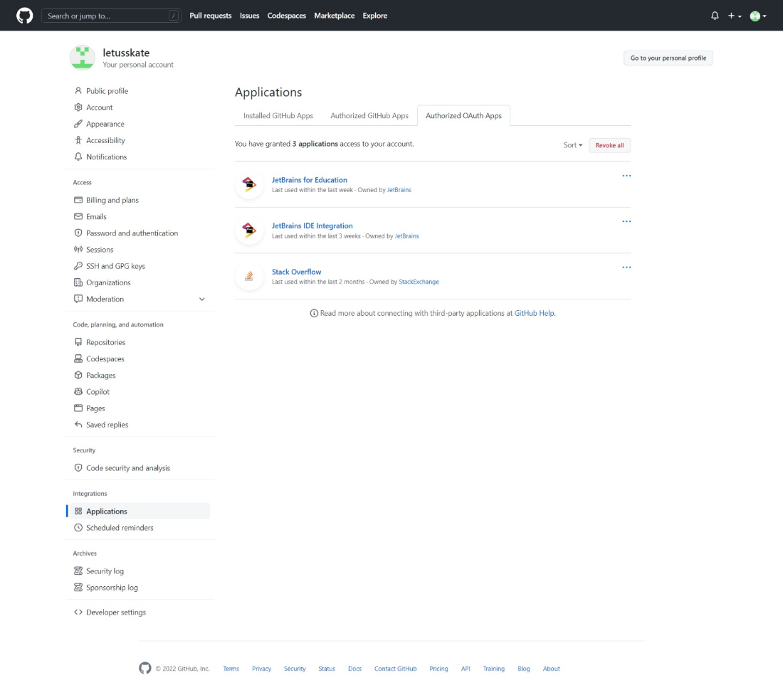Click the SSH and GPG key icon
The height and width of the screenshot is (700, 783).
(x=78, y=266)
